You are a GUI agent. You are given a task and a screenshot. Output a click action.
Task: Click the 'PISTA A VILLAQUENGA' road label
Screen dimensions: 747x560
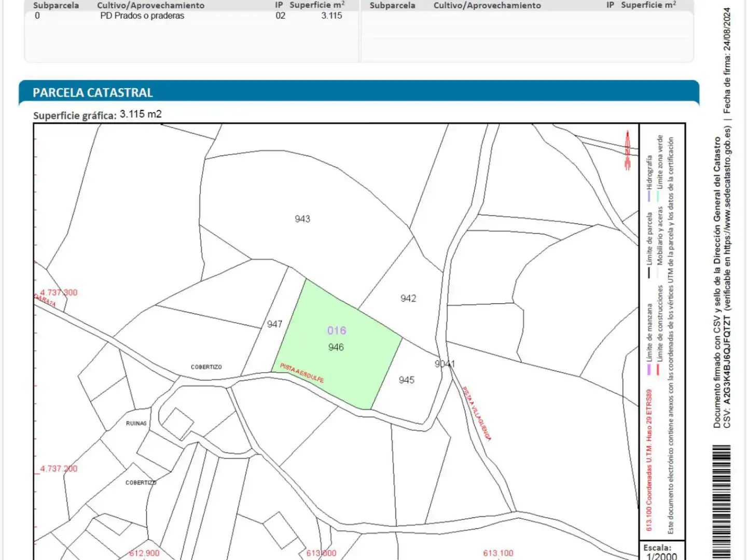pos(476,413)
